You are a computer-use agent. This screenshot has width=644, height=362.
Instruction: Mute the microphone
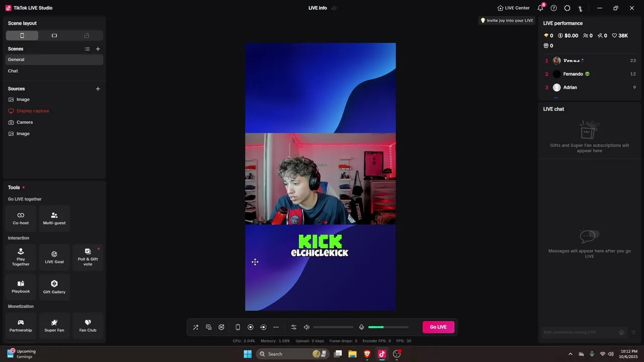click(361, 327)
